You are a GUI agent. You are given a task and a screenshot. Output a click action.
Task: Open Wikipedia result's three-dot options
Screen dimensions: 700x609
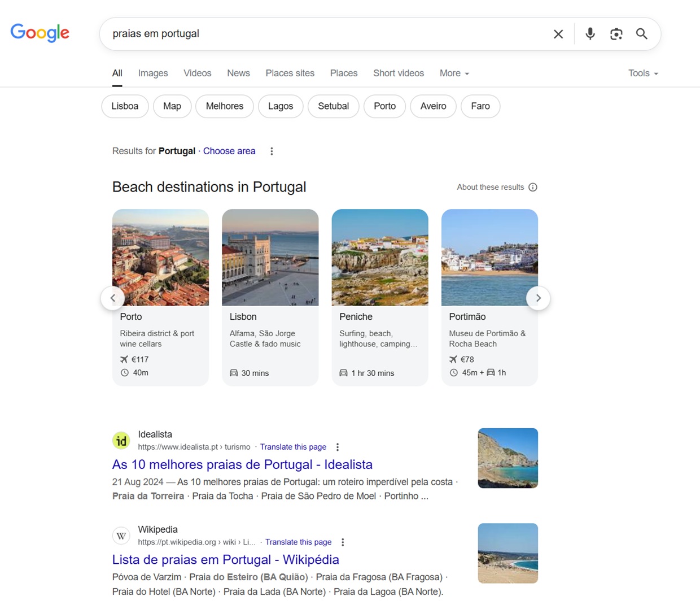[x=343, y=542]
